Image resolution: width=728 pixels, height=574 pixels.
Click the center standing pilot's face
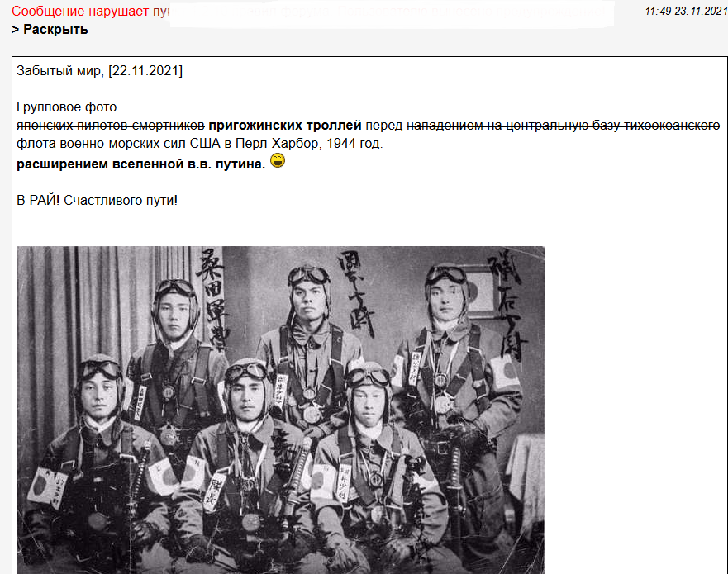tap(309, 298)
